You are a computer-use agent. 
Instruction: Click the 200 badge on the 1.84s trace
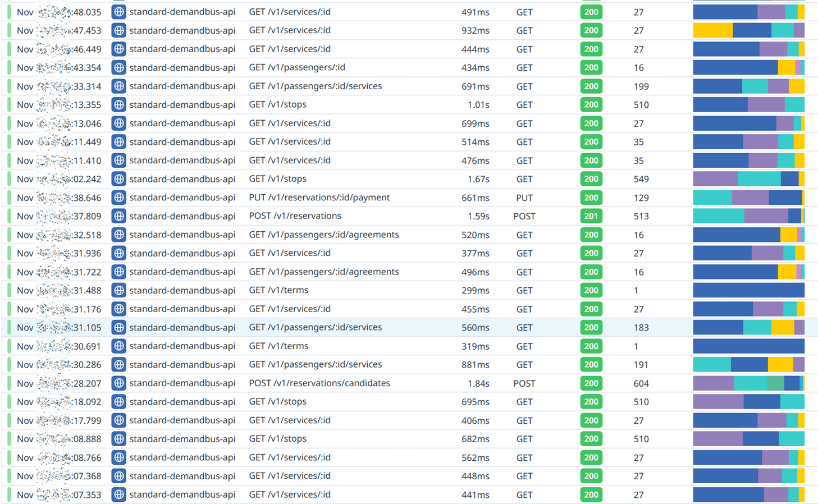click(591, 383)
